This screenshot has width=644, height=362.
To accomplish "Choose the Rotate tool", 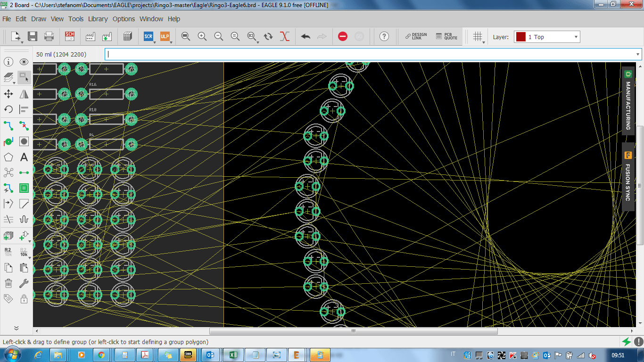I will click(8, 109).
